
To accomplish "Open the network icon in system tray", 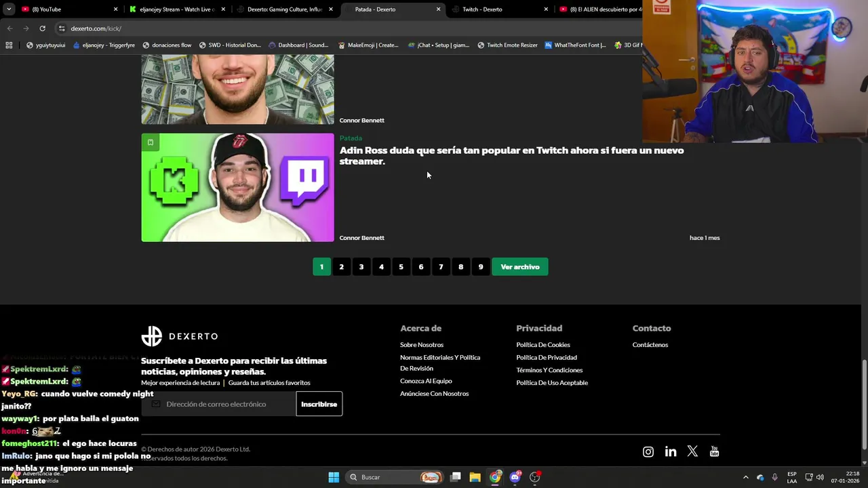I will [809, 477].
